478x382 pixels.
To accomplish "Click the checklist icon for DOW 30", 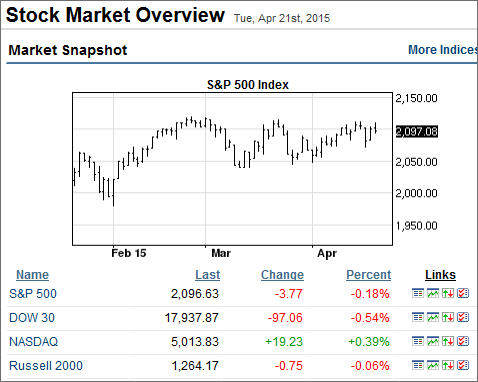I will click(x=463, y=317).
